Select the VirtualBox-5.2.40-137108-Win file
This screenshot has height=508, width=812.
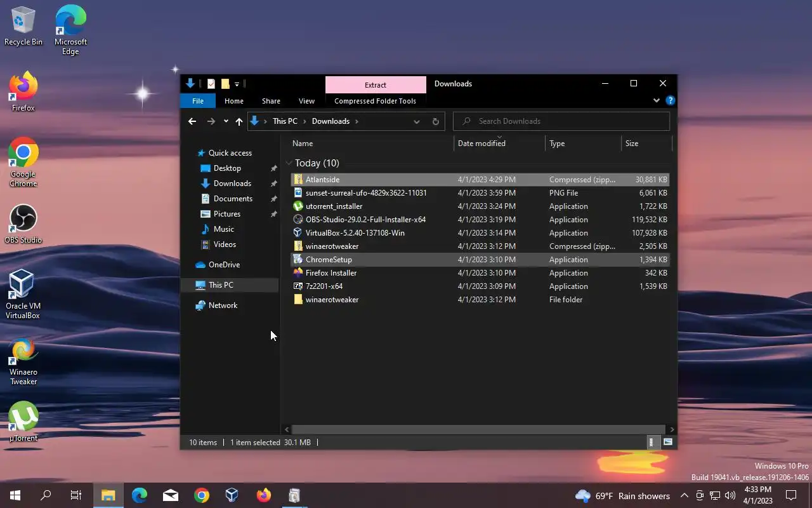coord(480,233)
